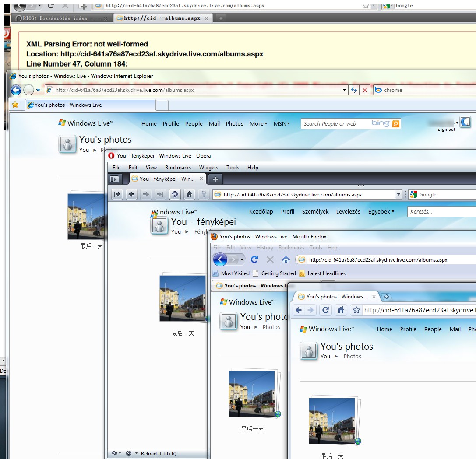This screenshot has width=476, height=459.
Task: Click Profile link in IE Windows Live page
Action: tap(171, 123)
